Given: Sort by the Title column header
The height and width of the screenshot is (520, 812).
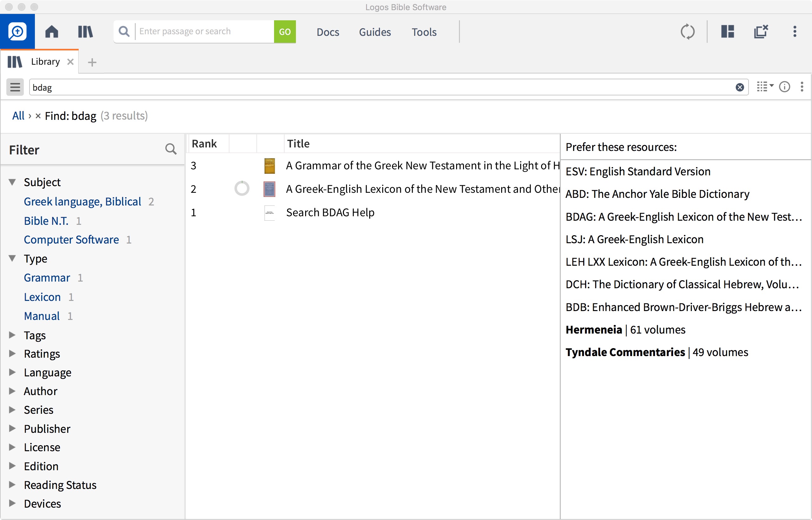Looking at the screenshot, I should pyautogui.click(x=298, y=144).
